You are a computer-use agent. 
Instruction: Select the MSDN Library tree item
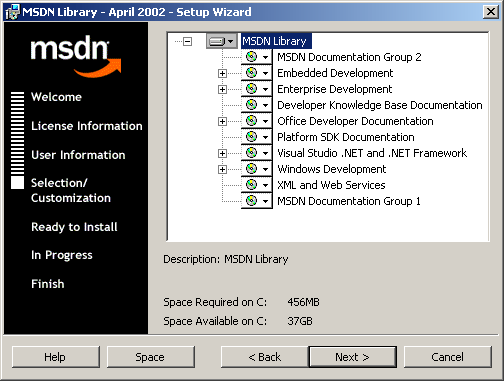point(276,41)
